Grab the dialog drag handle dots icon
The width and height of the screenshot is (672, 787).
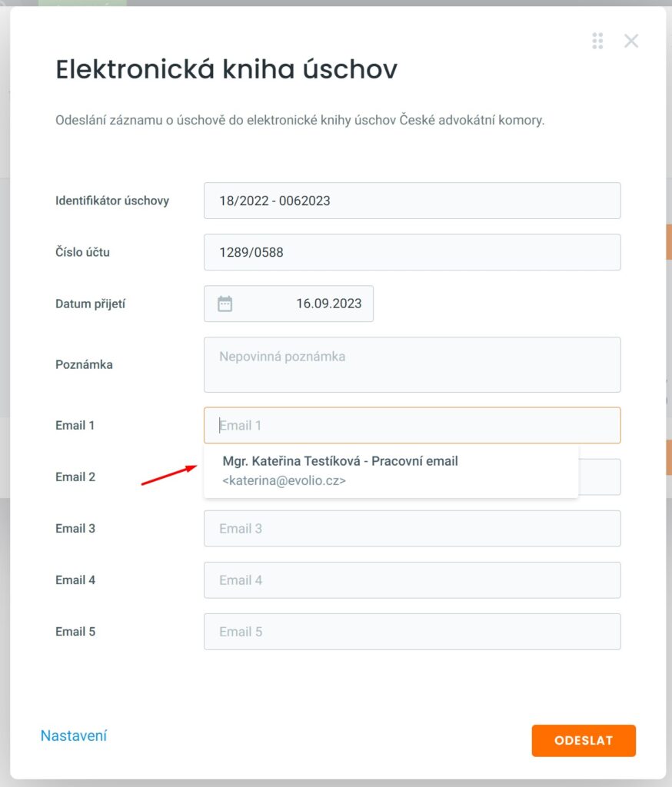(597, 41)
